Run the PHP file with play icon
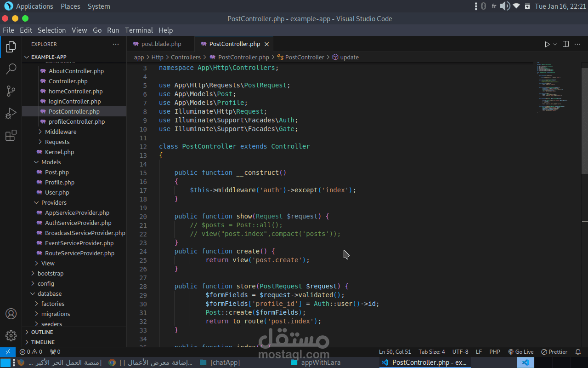The height and width of the screenshot is (368, 588). click(x=547, y=44)
